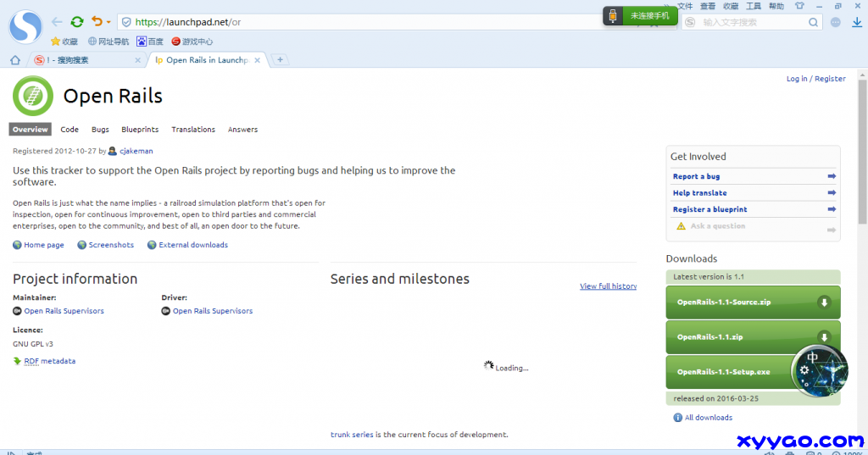
Task: Click Log in / Register link
Action: [x=815, y=79]
